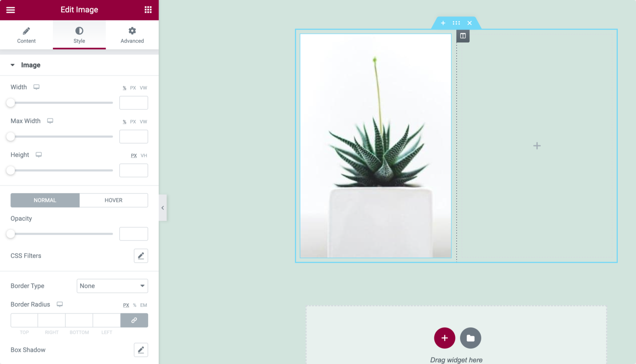Delete section using the X icon
Image resolution: width=636 pixels, height=364 pixels.
click(x=470, y=23)
